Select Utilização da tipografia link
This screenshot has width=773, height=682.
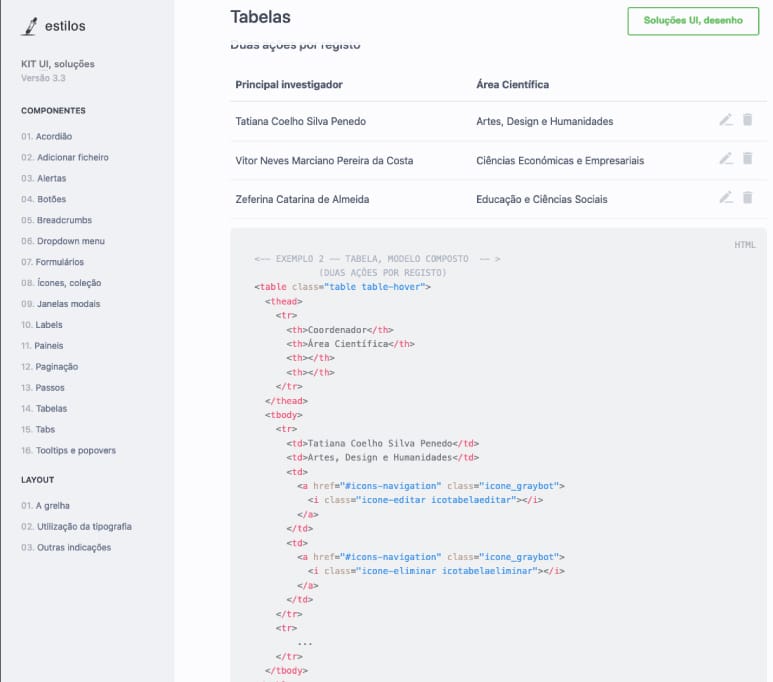click(76, 527)
